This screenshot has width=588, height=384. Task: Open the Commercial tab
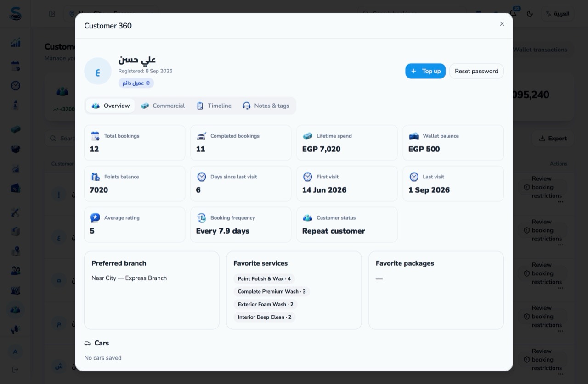tap(163, 106)
